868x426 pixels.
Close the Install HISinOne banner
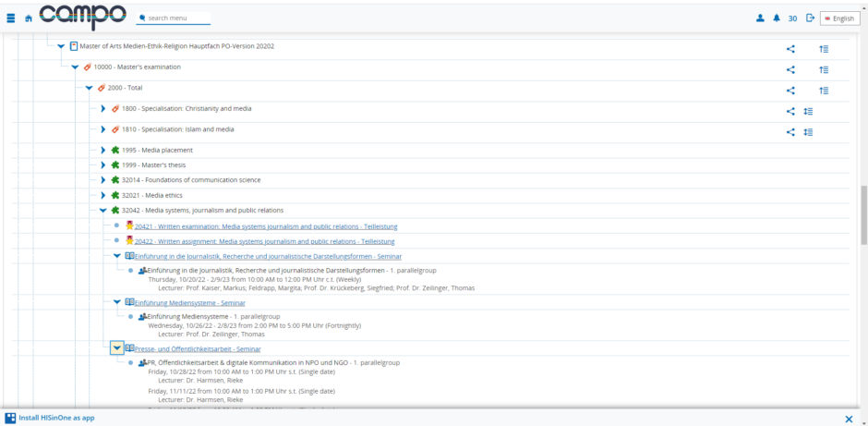(849, 419)
